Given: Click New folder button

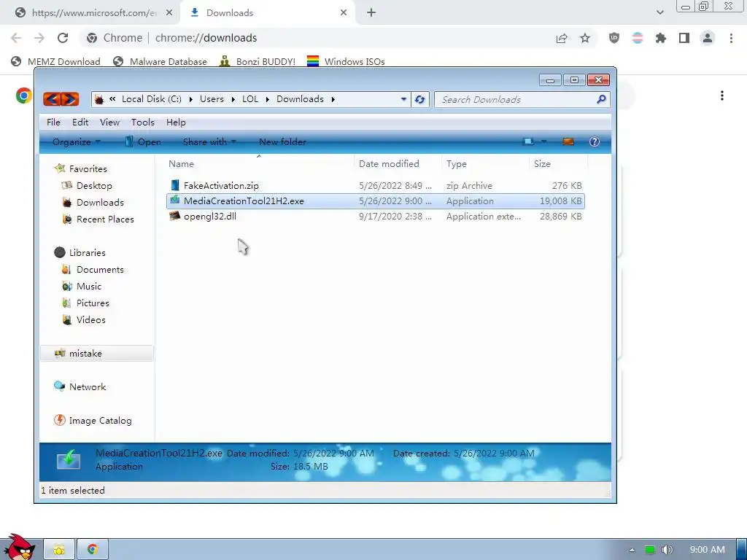Looking at the screenshot, I should (x=282, y=141).
